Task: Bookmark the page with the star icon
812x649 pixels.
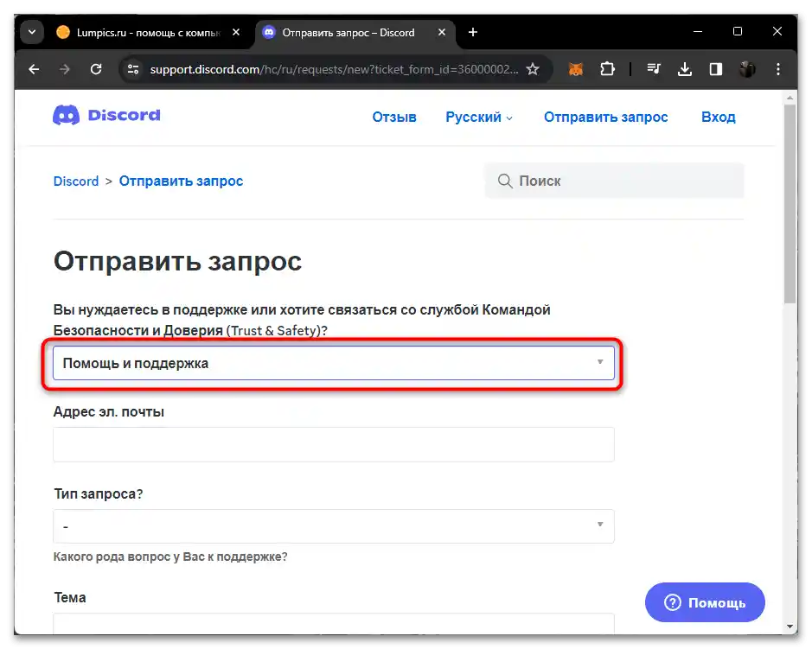Action: [534, 69]
